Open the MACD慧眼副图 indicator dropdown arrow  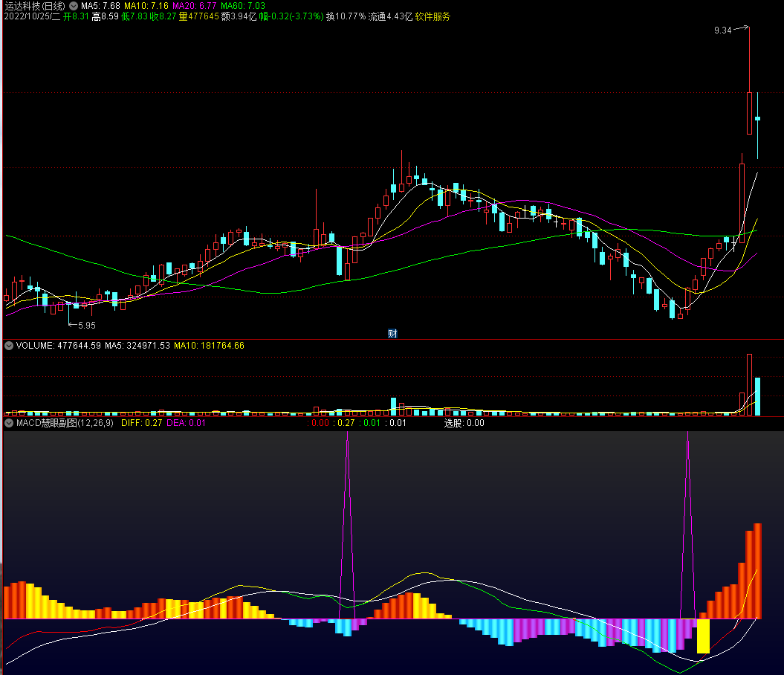[9, 423]
